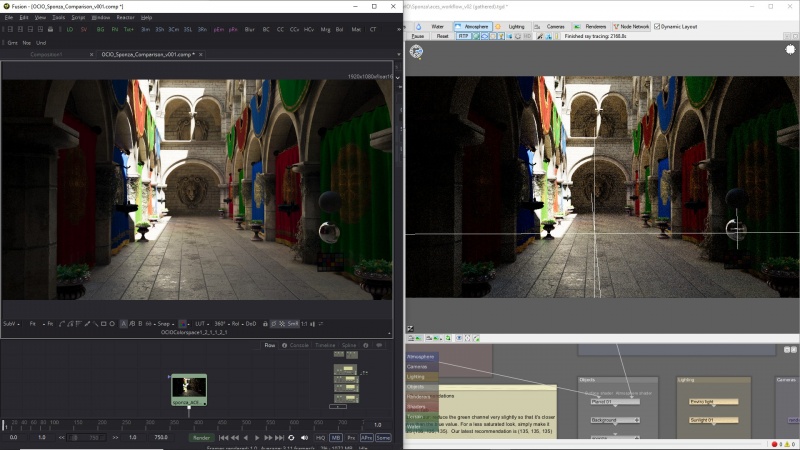Click the render range slider in timeline

pyautogui.click(x=86, y=438)
